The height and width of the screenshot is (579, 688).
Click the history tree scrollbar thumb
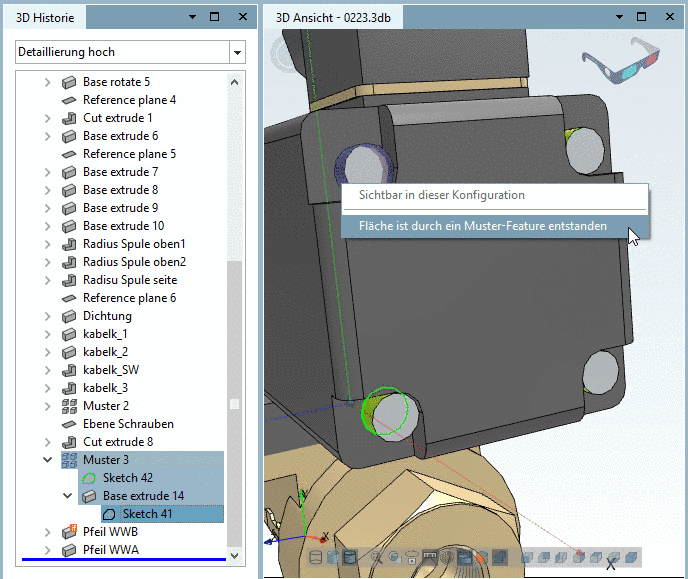235,404
